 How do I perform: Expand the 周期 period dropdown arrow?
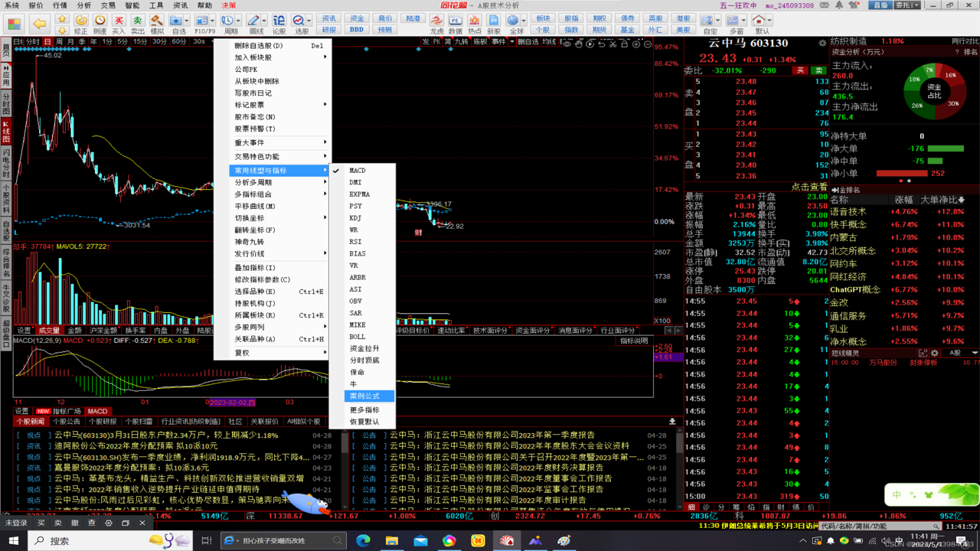click(x=239, y=21)
